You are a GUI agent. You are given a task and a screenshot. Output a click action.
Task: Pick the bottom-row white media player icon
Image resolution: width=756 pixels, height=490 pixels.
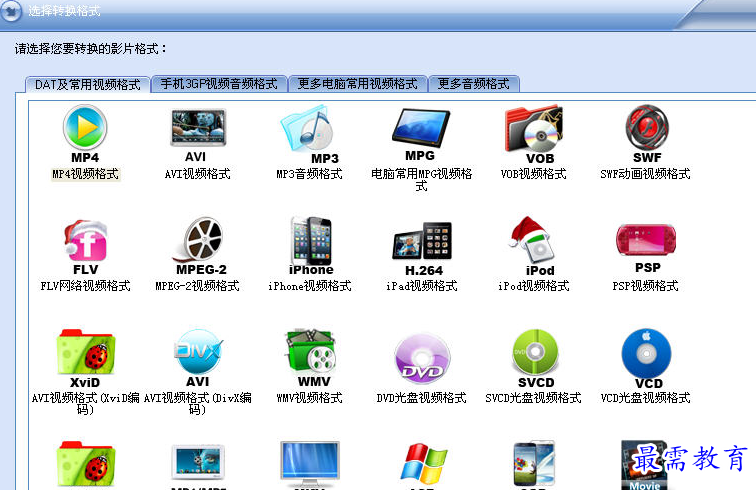click(198, 462)
